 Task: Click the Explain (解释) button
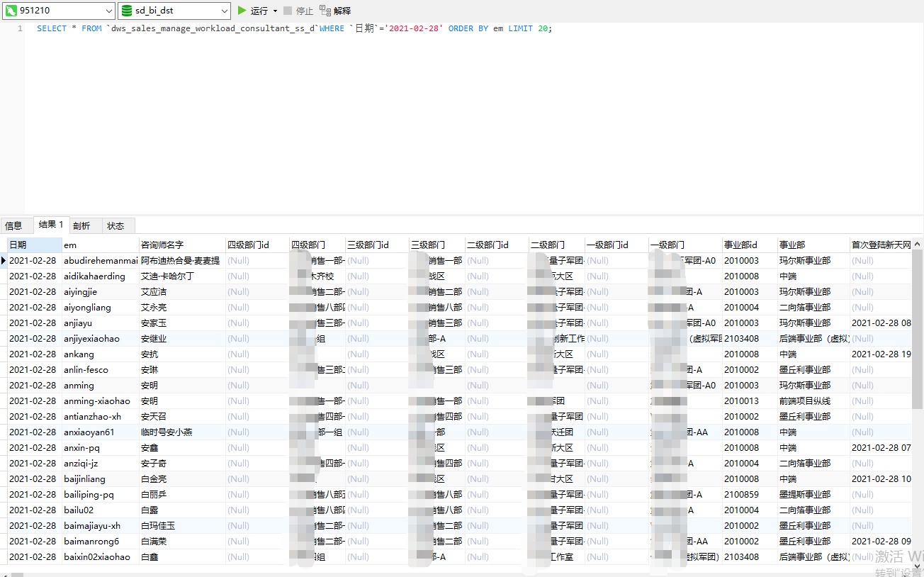334,11
